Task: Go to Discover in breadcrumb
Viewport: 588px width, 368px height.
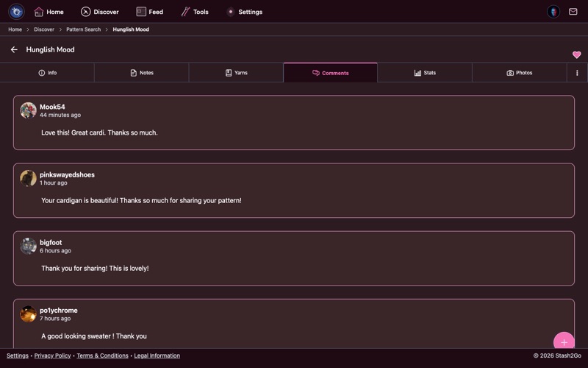Action: click(x=44, y=29)
